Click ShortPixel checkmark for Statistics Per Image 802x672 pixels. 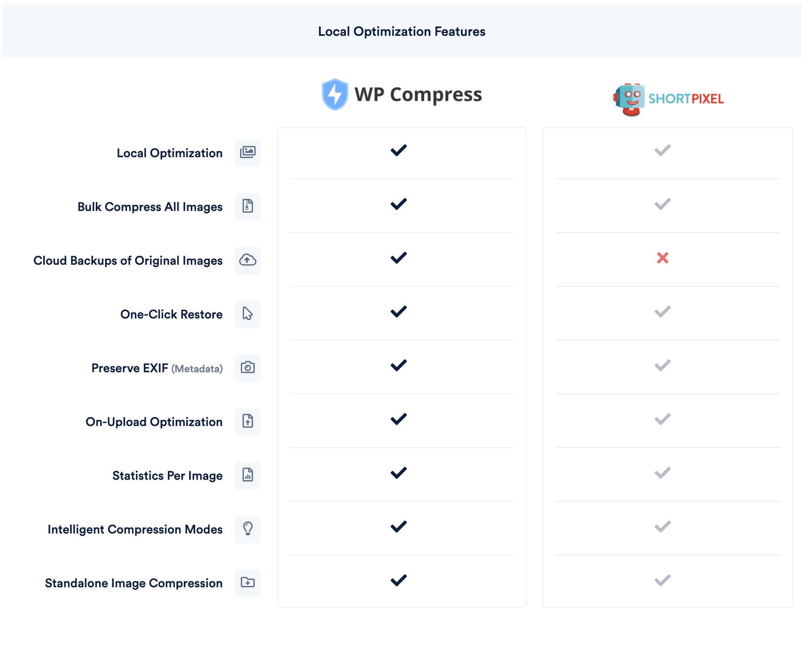coord(663,473)
